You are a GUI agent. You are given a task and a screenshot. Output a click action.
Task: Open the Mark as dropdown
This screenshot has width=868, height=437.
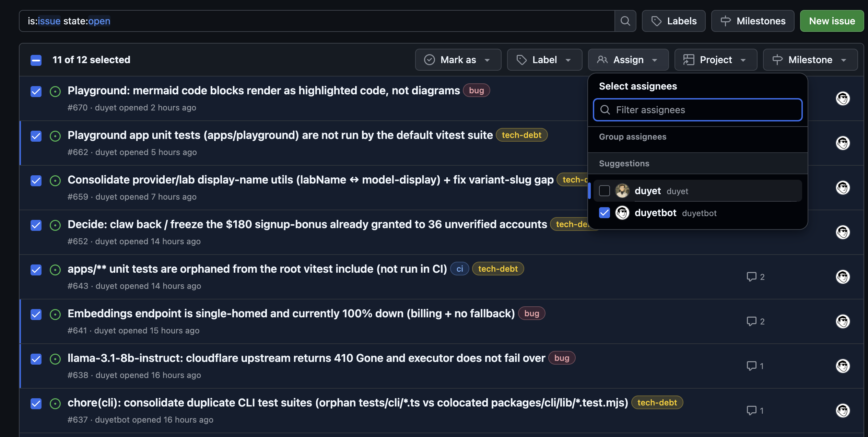(x=458, y=60)
